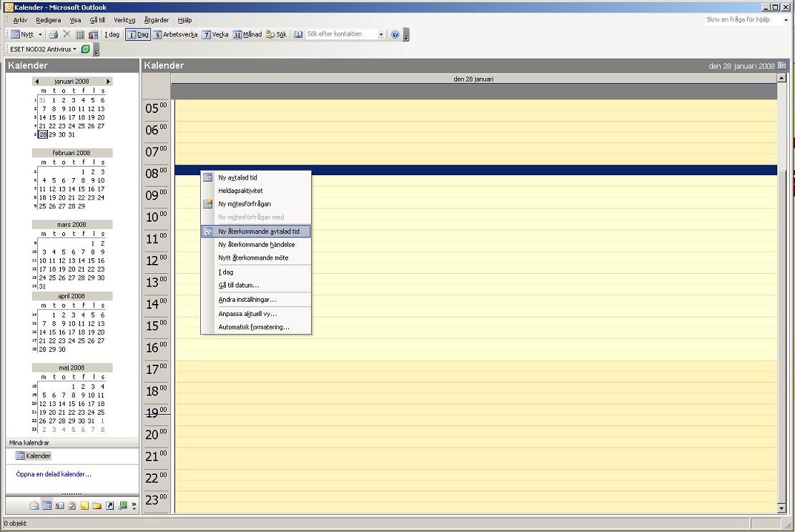Switch to Månad view
The height and width of the screenshot is (532, 795).
[x=247, y=34]
